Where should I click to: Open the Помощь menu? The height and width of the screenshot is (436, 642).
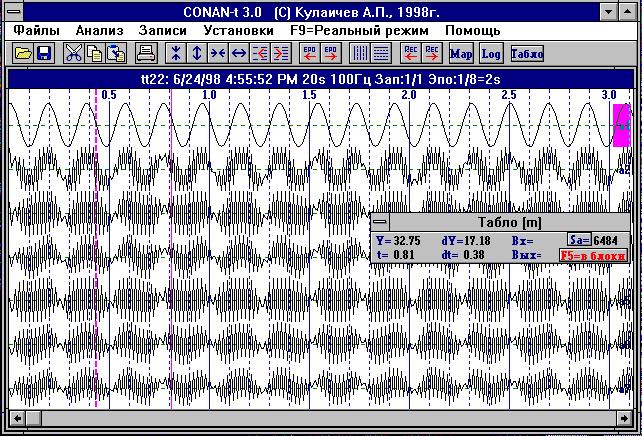473,31
